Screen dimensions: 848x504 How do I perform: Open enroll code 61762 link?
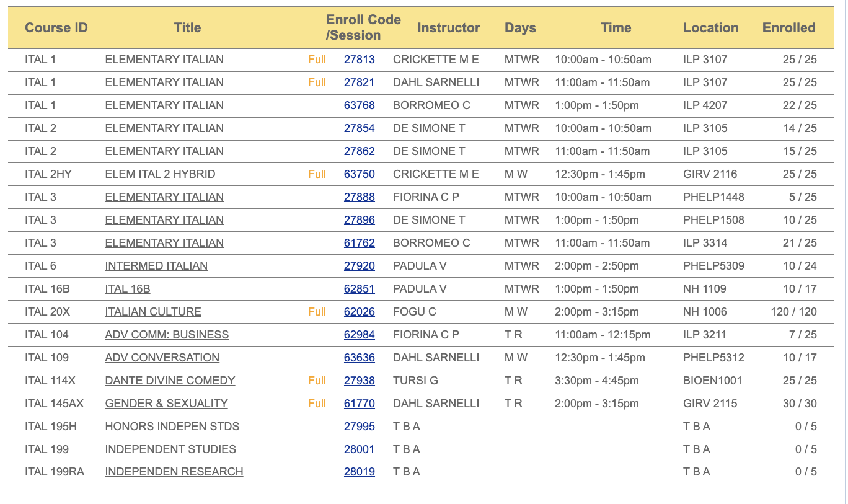point(360,243)
